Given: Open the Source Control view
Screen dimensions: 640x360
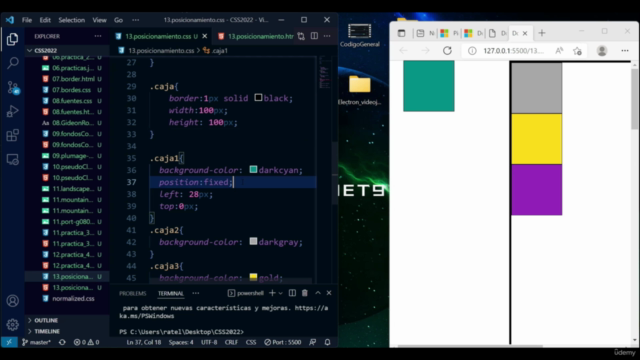Looking at the screenshot, I should tap(13, 87).
